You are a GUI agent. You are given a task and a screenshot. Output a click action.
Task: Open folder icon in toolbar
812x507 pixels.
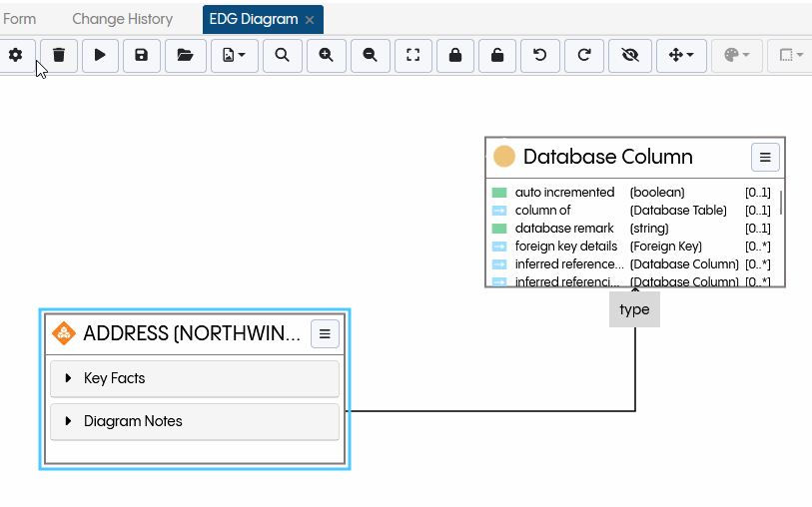coord(185,56)
